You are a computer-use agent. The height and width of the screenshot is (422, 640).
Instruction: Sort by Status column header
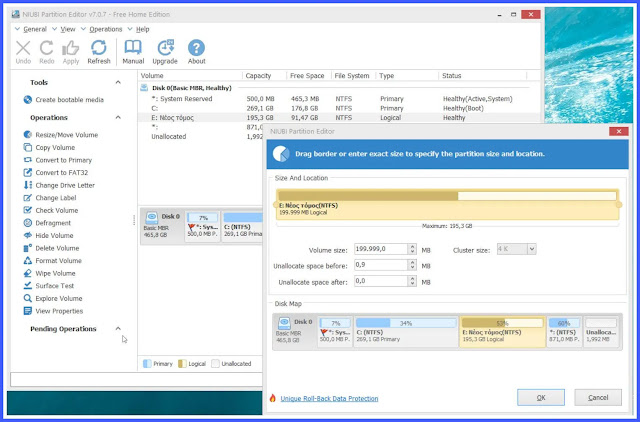point(451,76)
